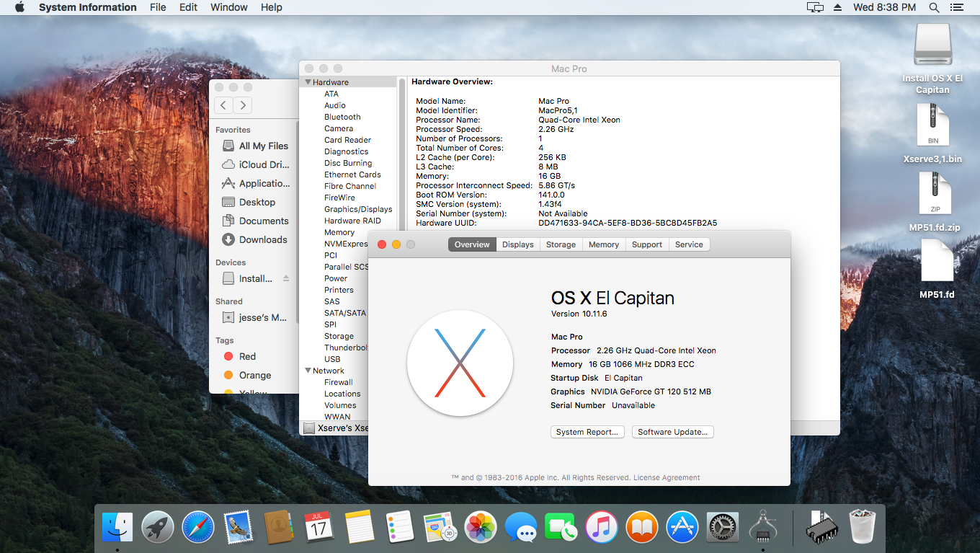
Task: Select Bluetooth in hardware list
Action: tap(342, 117)
